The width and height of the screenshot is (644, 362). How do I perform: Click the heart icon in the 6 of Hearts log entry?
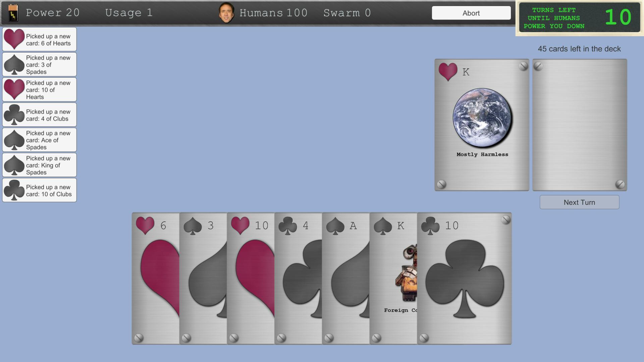click(14, 39)
